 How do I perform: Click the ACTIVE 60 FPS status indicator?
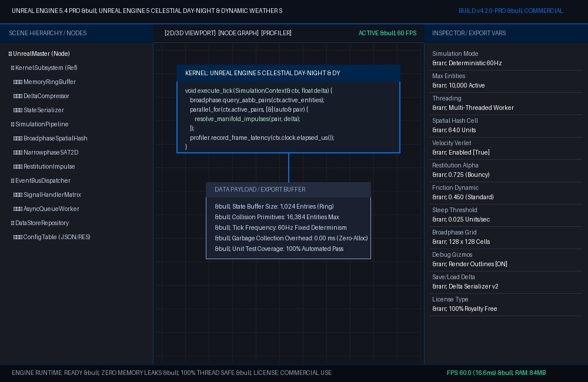pyautogui.click(x=387, y=33)
